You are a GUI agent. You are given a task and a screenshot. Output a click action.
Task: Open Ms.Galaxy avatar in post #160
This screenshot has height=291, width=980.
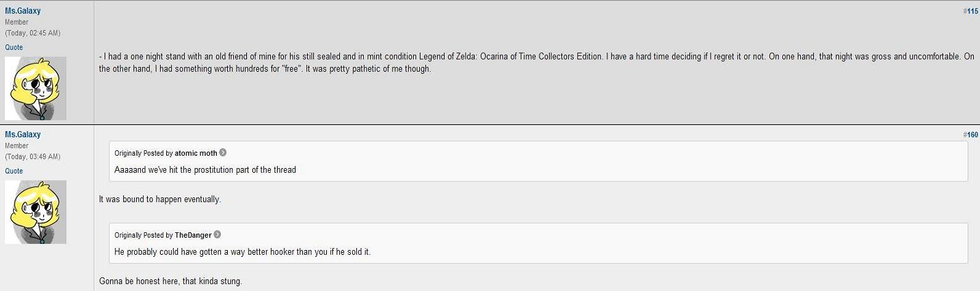pyautogui.click(x=36, y=212)
